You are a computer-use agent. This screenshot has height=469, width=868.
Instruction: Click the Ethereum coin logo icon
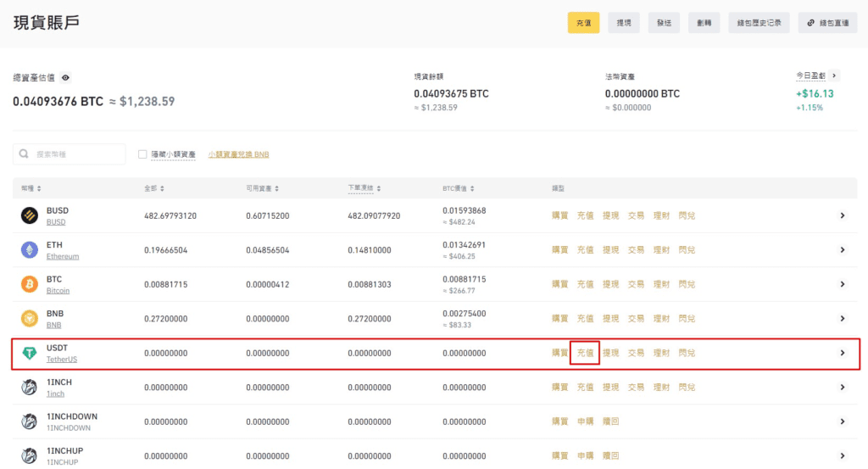point(30,249)
